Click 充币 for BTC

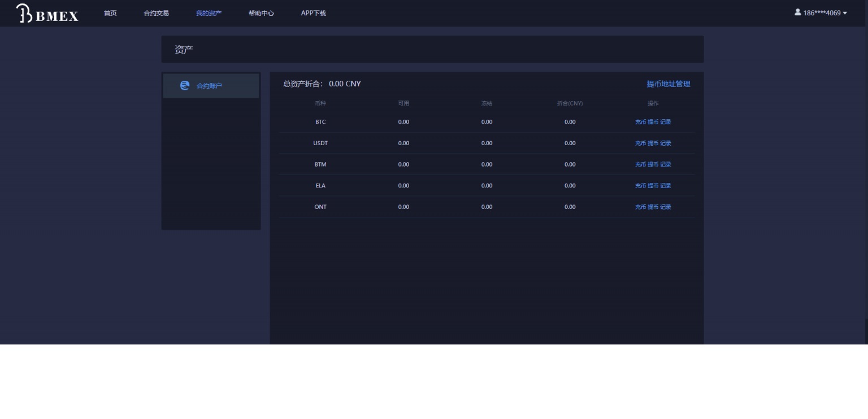(x=640, y=122)
